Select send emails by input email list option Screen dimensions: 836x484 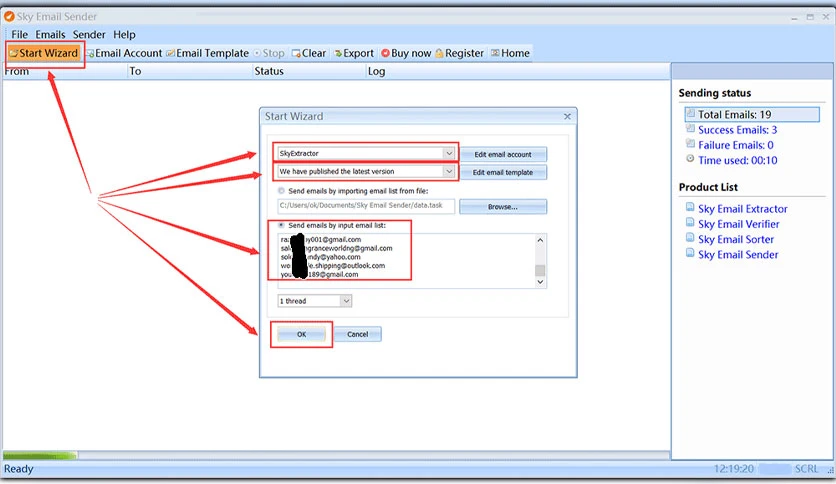(x=282, y=225)
